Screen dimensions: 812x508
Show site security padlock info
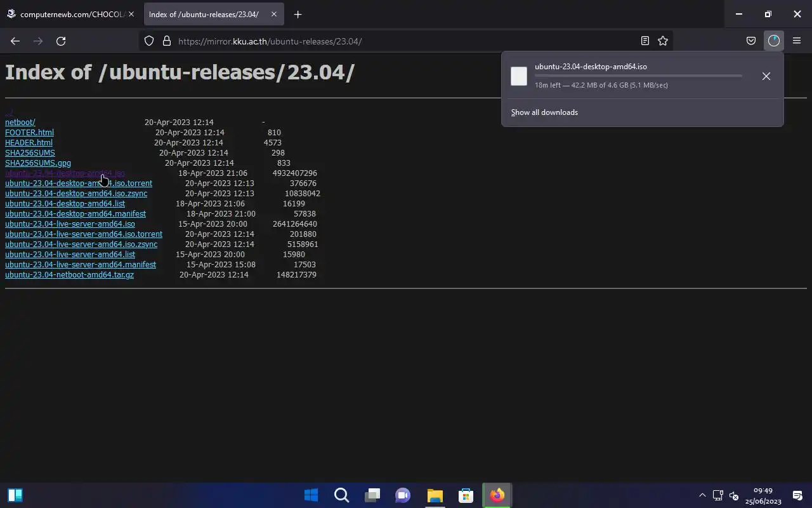(167, 41)
